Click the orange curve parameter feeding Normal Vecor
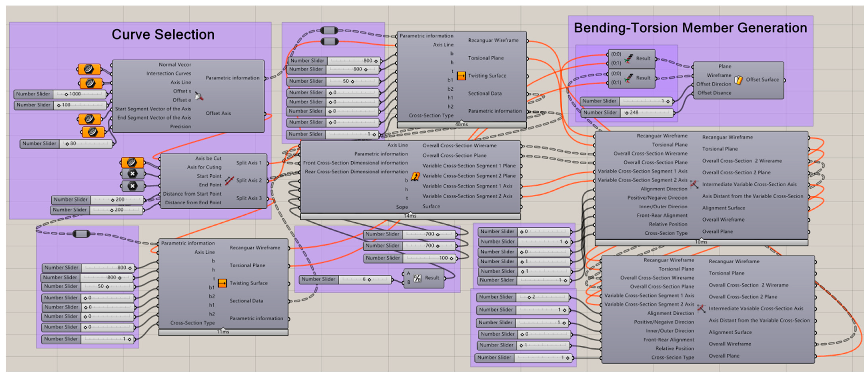Screen dimensions: 868x378 coord(89,69)
